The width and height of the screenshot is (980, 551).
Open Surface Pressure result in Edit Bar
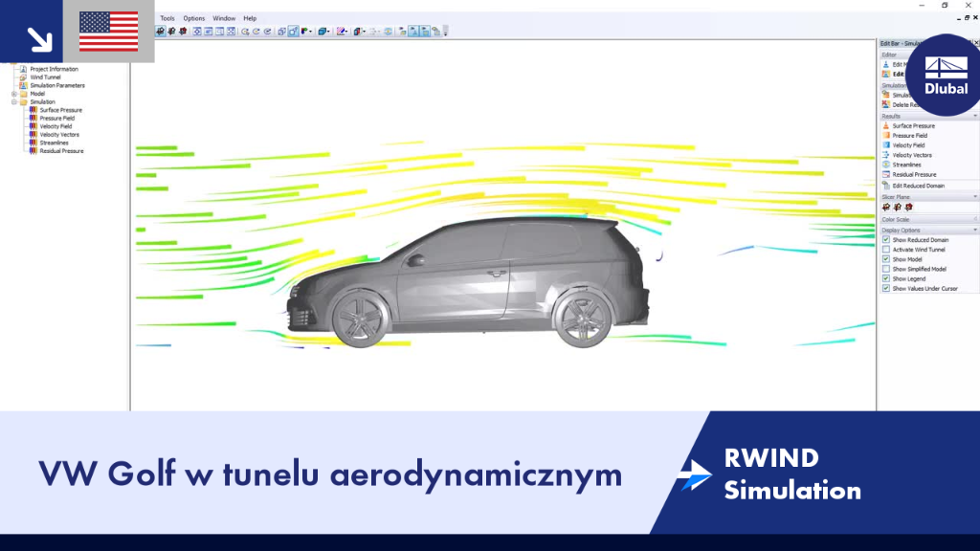tap(913, 125)
